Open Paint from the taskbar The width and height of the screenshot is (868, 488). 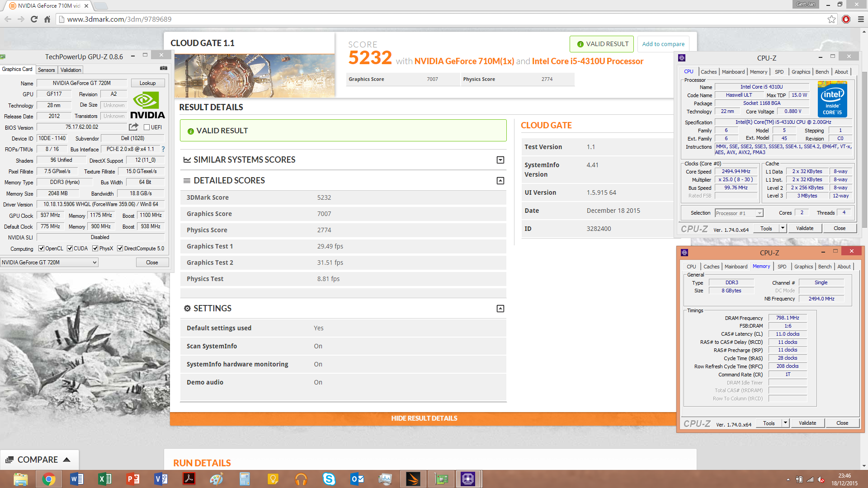pyautogui.click(x=217, y=479)
